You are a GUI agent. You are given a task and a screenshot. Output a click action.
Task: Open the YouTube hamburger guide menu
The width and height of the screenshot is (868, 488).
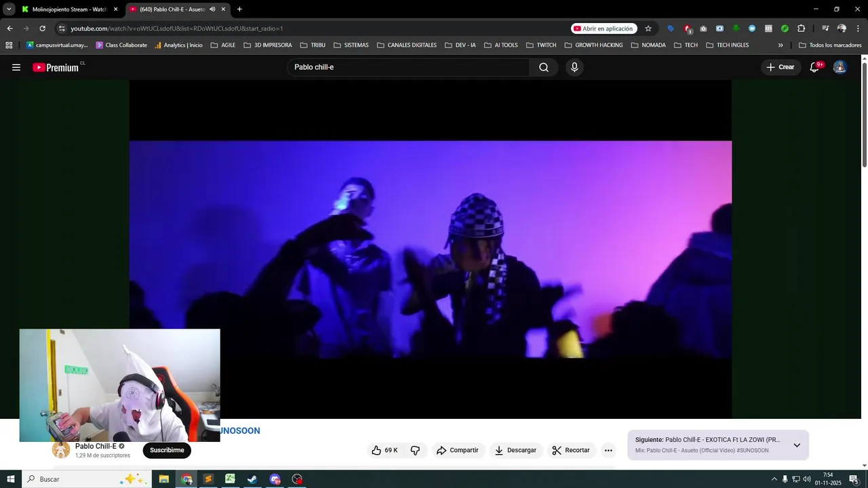[16, 67]
